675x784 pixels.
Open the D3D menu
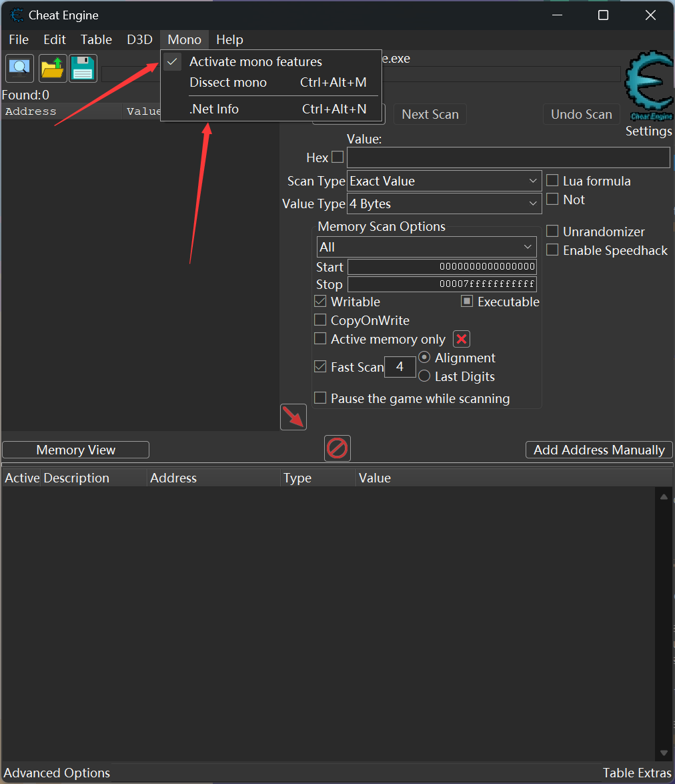pyautogui.click(x=139, y=39)
